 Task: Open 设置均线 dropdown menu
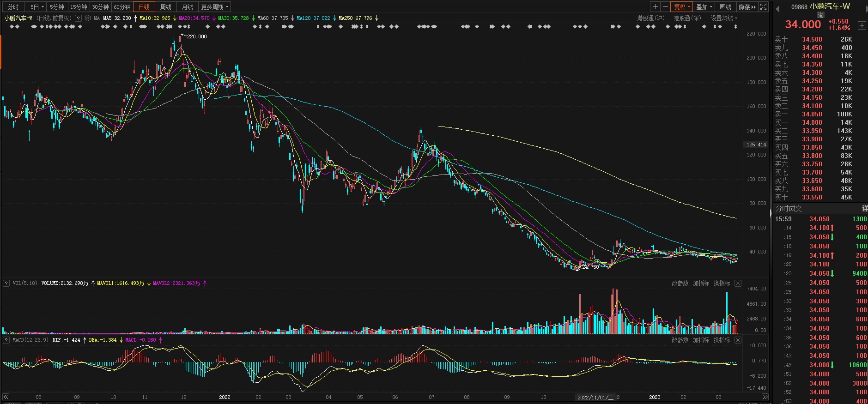tap(724, 18)
